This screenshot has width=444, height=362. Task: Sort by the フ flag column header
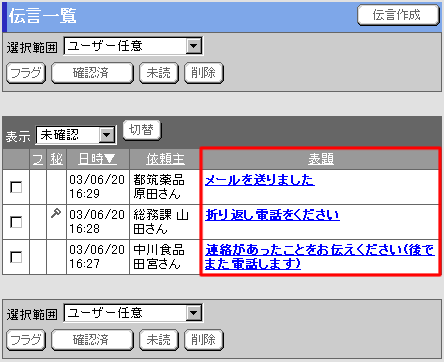coord(38,159)
